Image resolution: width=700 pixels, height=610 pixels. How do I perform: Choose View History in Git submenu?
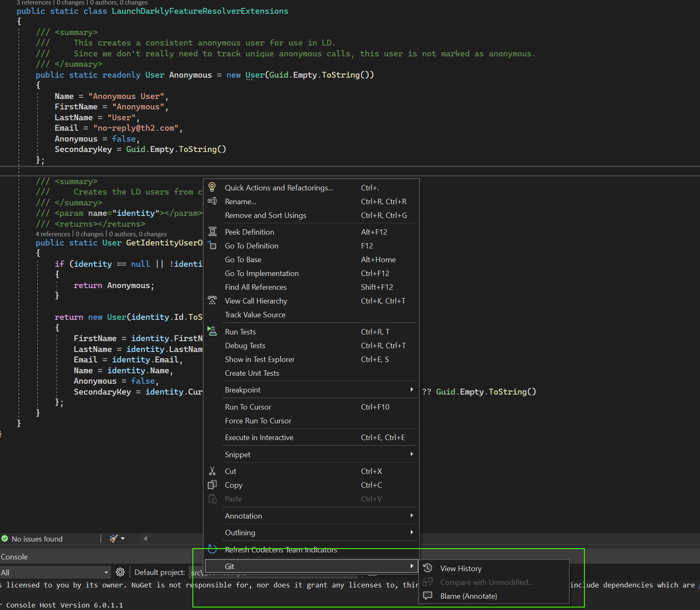pos(494,569)
